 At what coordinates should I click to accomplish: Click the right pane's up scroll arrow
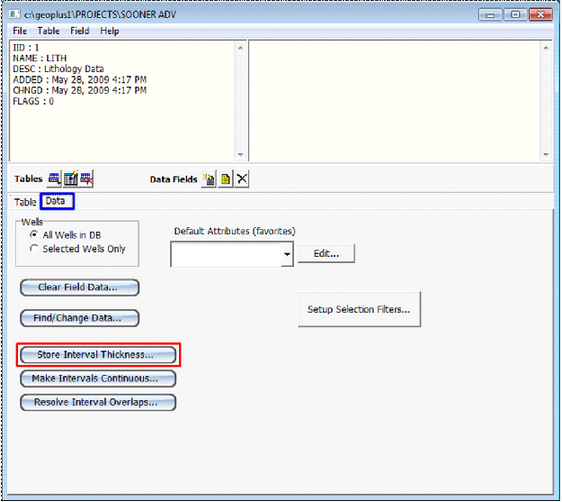pos(546,48)
